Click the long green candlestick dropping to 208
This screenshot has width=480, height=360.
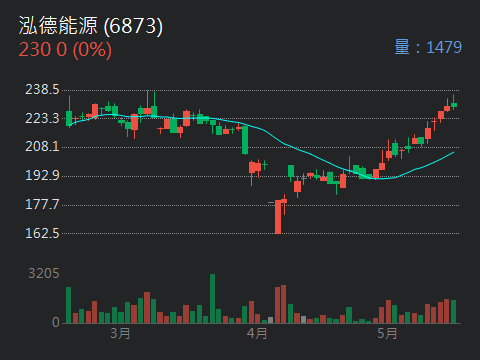point(245,140)
